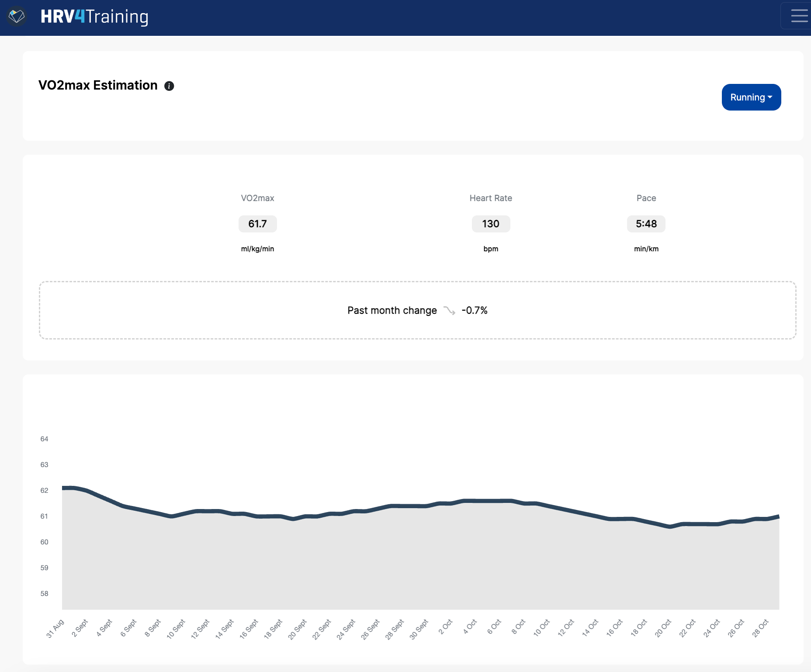811x672 pixels.
Task: Click the bpm unit text
Action: [x=491, y=249]
